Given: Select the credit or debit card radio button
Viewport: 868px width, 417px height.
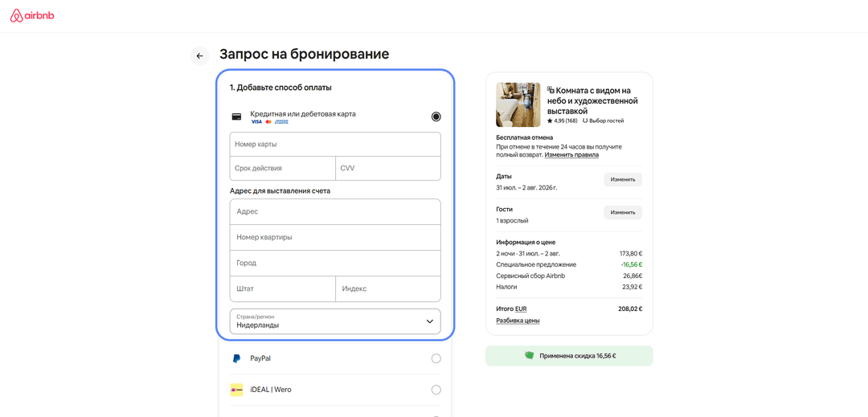Looking at the screenshot, I should point(436,117).
